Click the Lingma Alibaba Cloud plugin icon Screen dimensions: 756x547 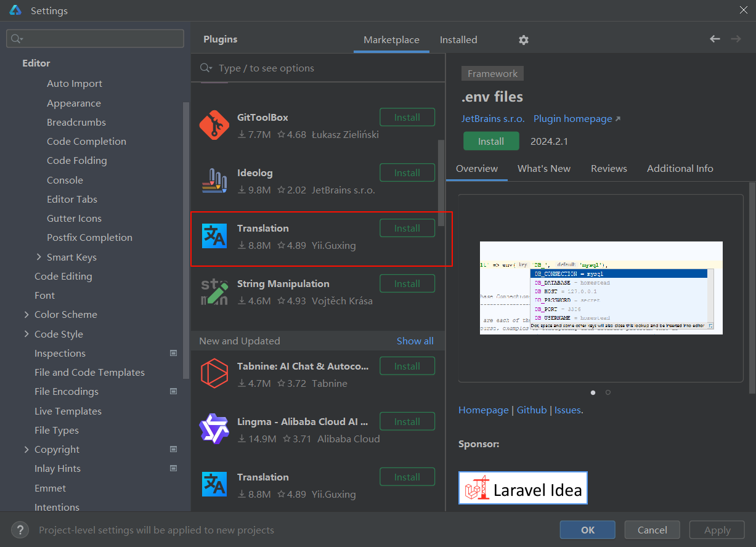pos(214,429)
